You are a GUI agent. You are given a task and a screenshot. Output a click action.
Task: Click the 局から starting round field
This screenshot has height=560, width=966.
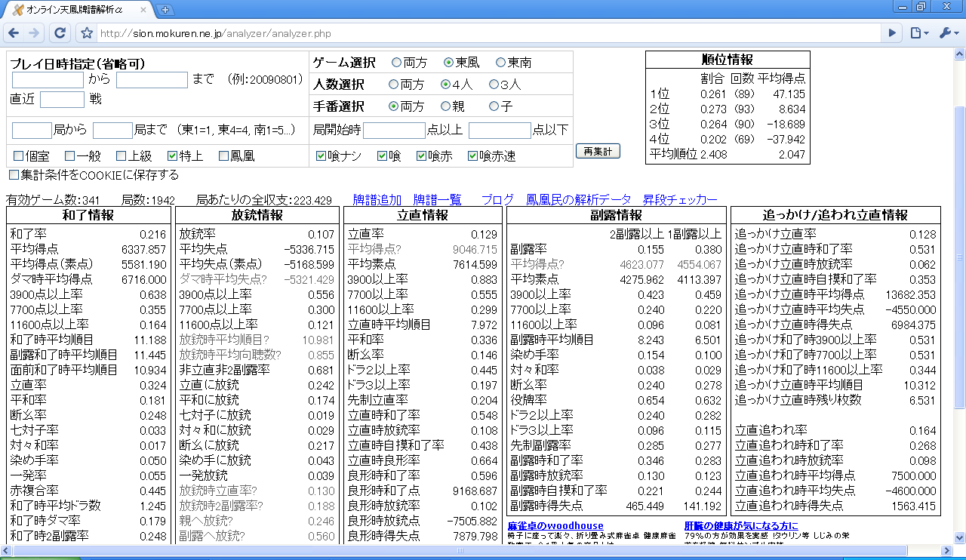click(32, 131)
